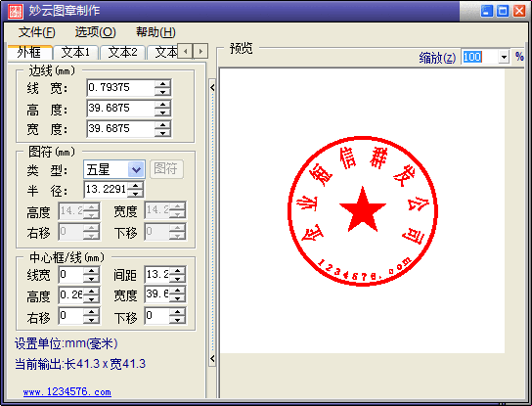Click the disabled 图符 button
This screenshot has width=532, height=406.
click(x=166, y=168)
